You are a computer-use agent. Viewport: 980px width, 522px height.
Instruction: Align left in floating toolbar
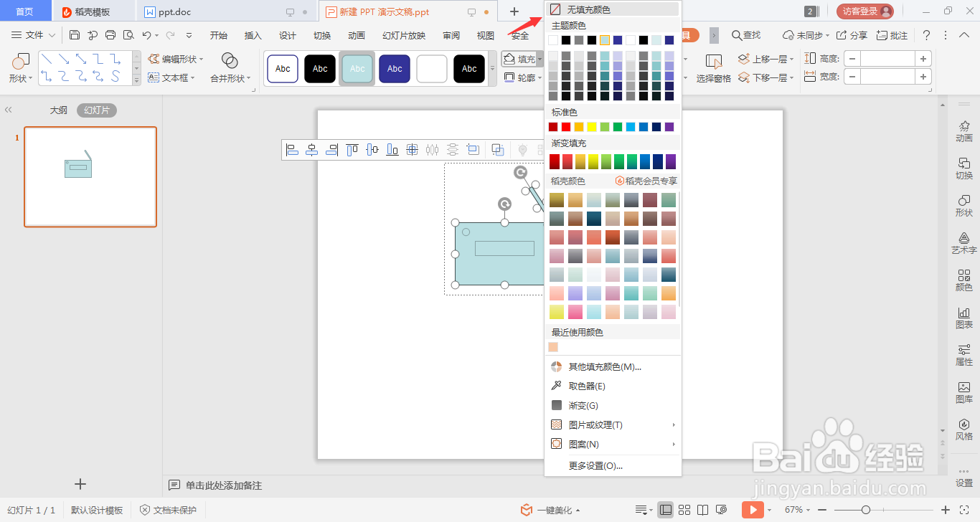[x=292, y=150]
